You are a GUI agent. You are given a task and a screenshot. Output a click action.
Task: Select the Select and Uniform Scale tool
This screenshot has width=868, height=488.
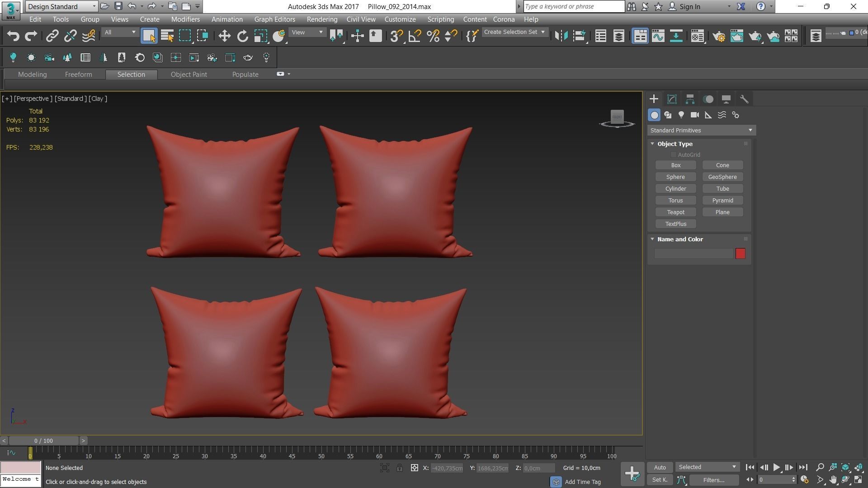(261, 36)
